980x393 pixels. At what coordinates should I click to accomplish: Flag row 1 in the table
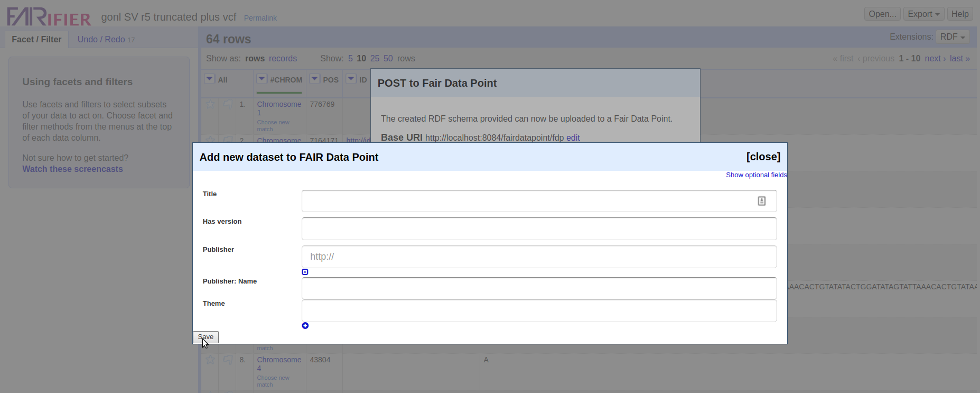click(x=228, y=105)
